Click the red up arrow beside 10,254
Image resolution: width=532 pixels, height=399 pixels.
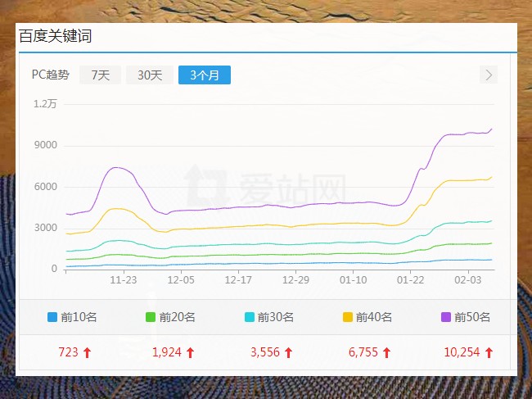(x=489, y=352)
